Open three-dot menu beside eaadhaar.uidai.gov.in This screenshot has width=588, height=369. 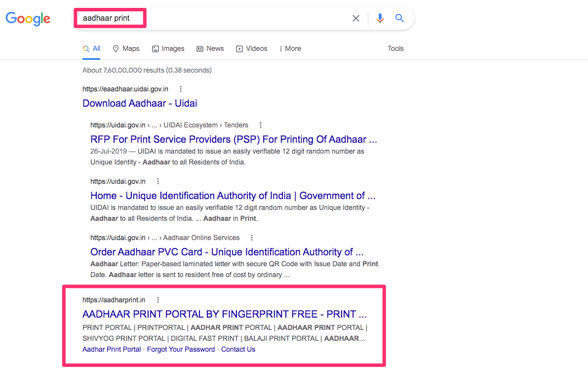point(180,89)
